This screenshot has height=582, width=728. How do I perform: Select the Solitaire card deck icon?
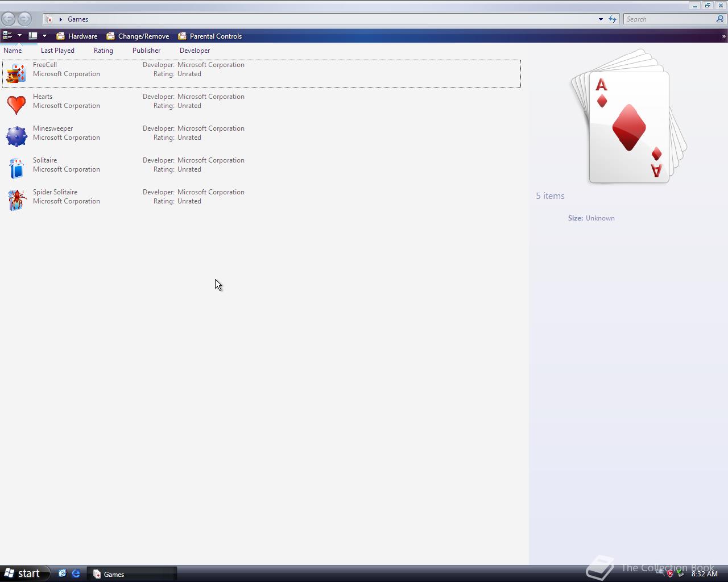point(16,169)
